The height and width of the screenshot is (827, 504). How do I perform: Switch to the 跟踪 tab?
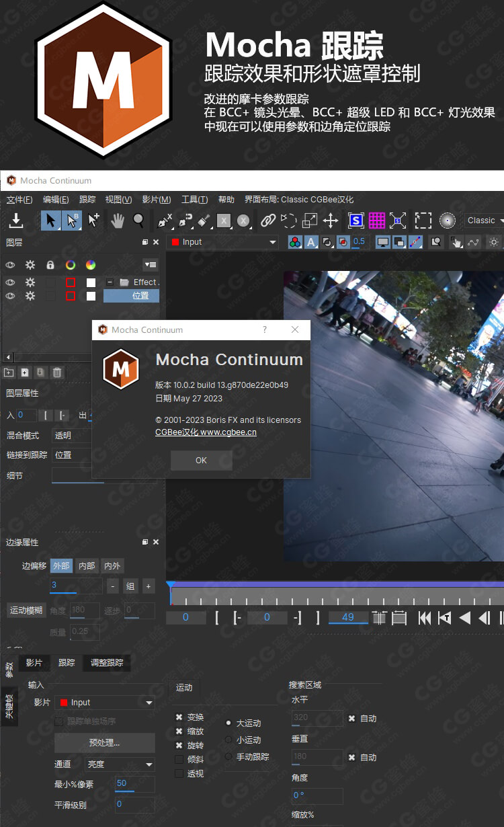click(x=67, y=663)
